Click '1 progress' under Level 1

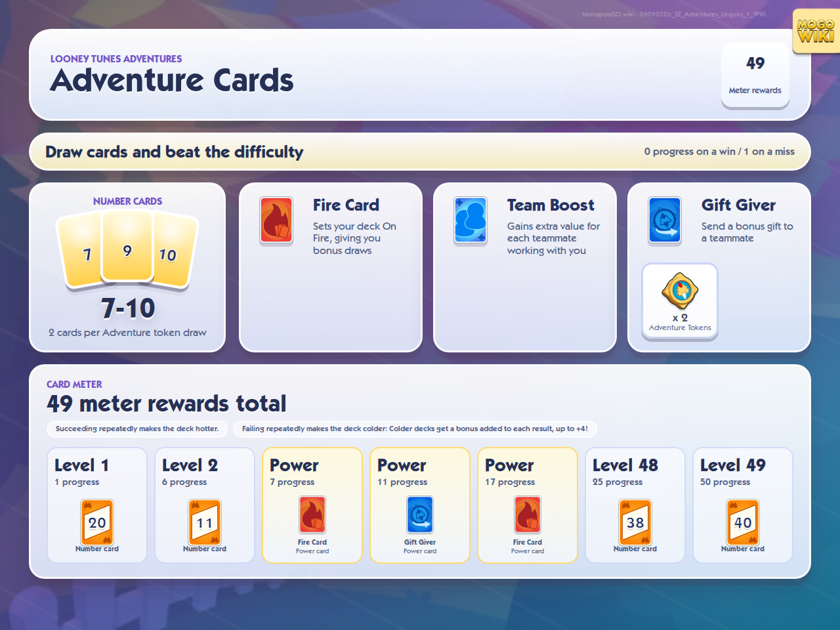pos(77,482)
